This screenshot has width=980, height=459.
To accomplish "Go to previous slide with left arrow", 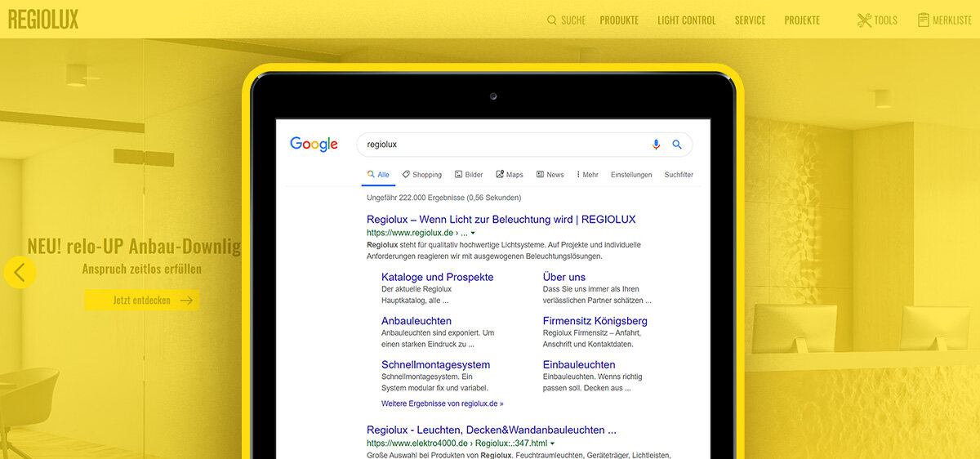I will pyautogui.click(x=20, y=273).
